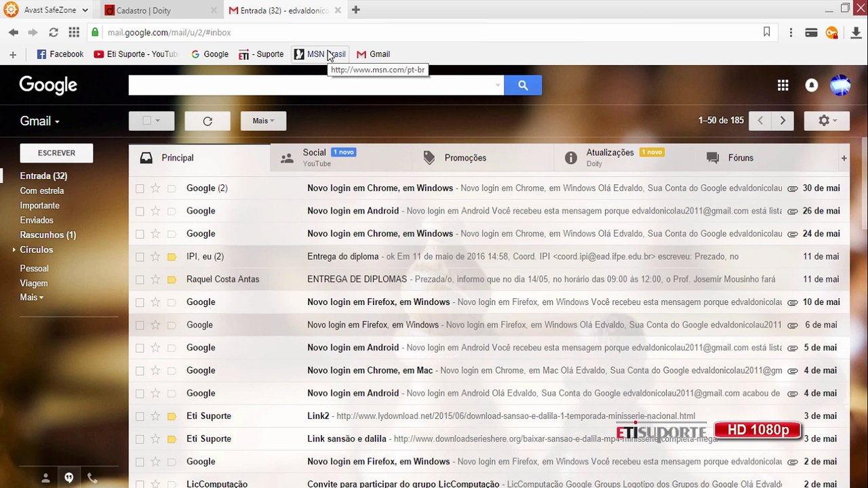Check the Novo login em Chrome, em Mac email

140,371
